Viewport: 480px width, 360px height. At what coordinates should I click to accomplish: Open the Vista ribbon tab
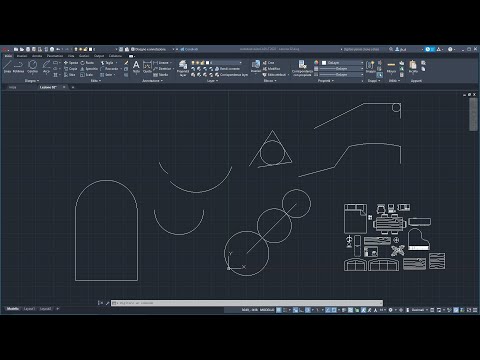tap(71, 56)
